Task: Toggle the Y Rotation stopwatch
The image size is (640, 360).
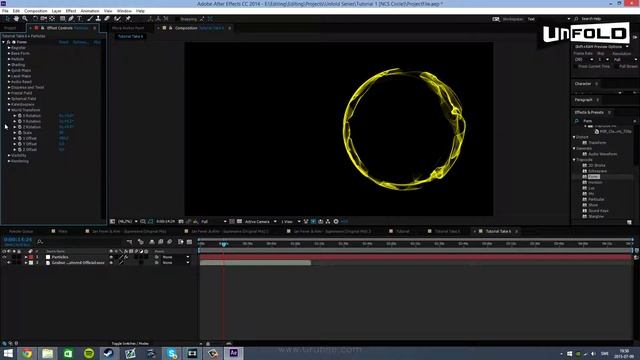Action: pyautogui.click(x=20, y=121)
